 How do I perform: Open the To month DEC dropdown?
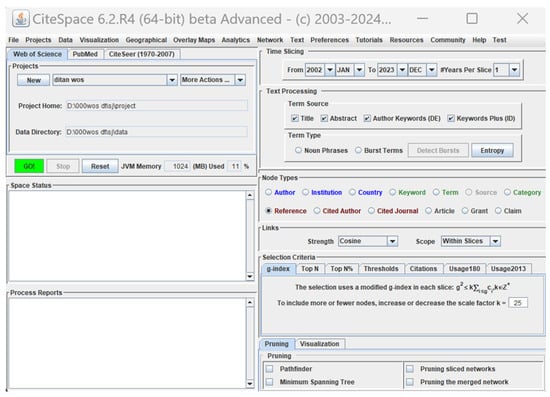431,70
